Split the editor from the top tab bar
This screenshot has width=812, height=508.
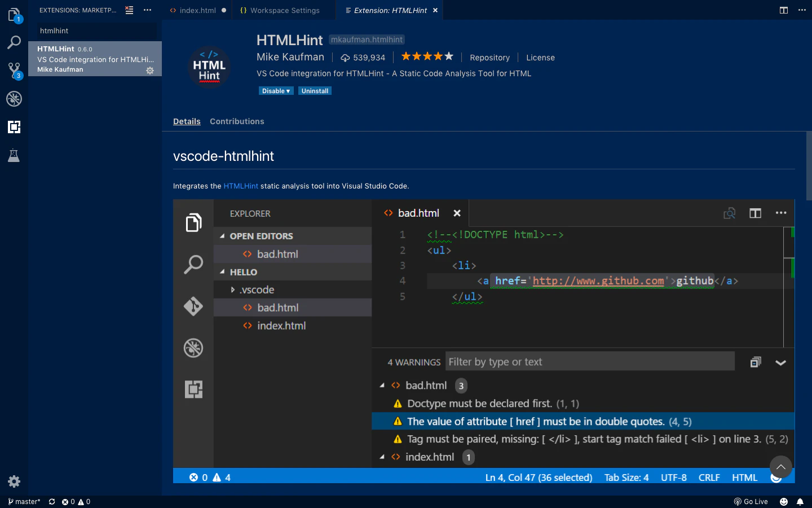(784, 10)
